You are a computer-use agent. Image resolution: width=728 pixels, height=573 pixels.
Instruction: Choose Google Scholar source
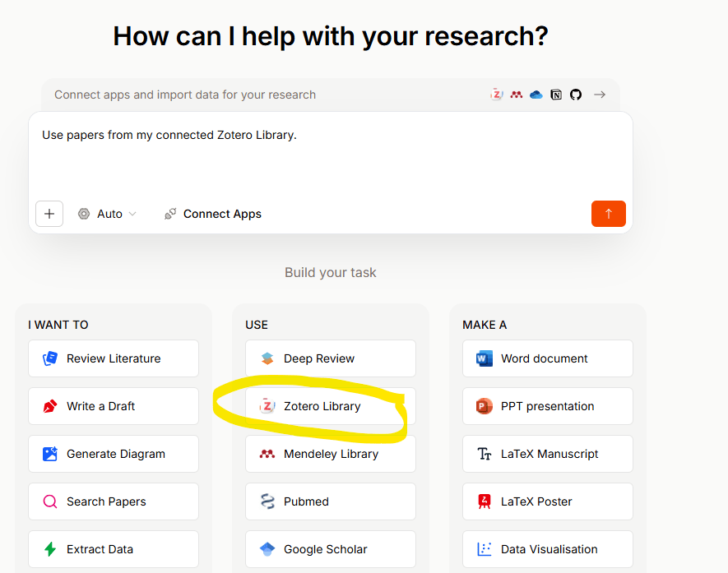331,549
